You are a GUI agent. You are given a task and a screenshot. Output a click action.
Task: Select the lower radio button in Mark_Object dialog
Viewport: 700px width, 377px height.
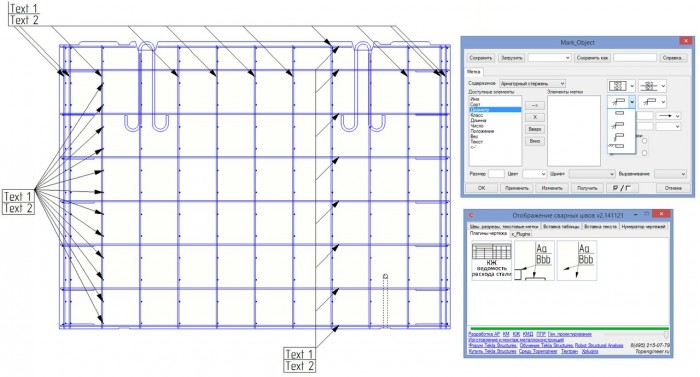tap(644, 153)
